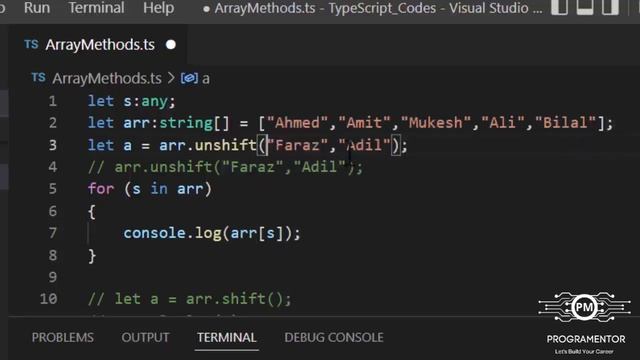Open the Terminal menu
This screenshot has height=360, width=640.
pyautogui.click(x=96, y=8)
